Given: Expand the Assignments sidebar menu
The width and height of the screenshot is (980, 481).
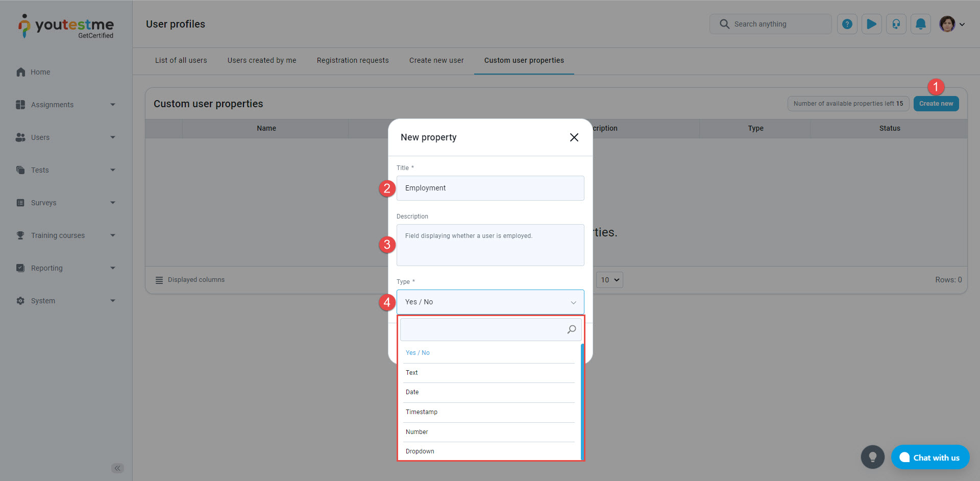Looking at the screenshot, I should (66, 105).
